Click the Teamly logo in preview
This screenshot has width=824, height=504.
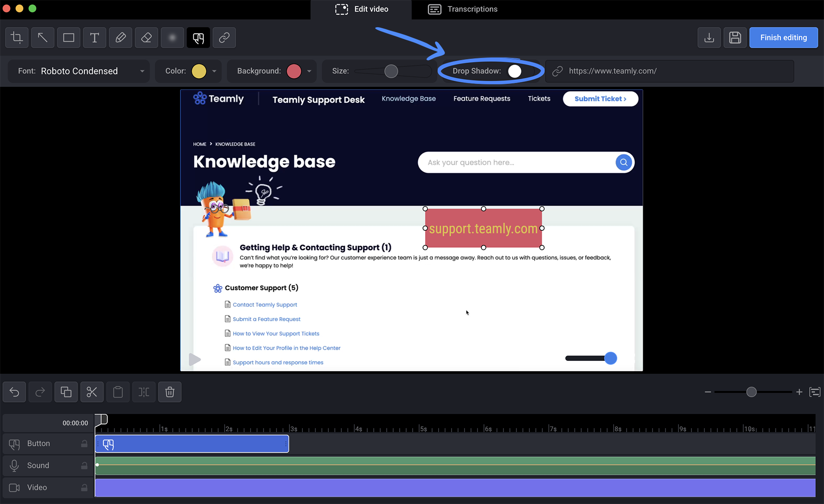pyautogui.click(x=218, y=99)
